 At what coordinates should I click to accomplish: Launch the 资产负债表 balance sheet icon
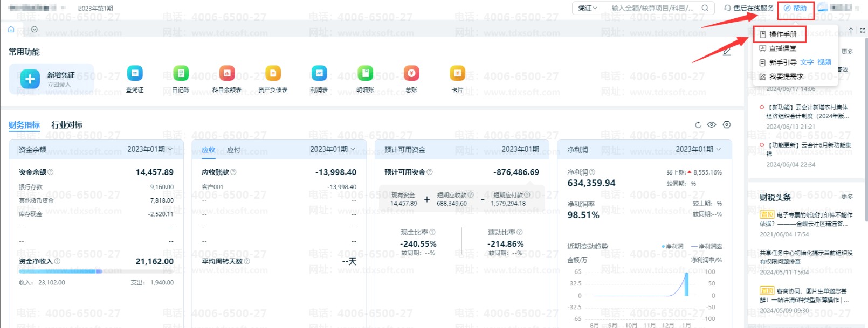[x=273, y=73]
